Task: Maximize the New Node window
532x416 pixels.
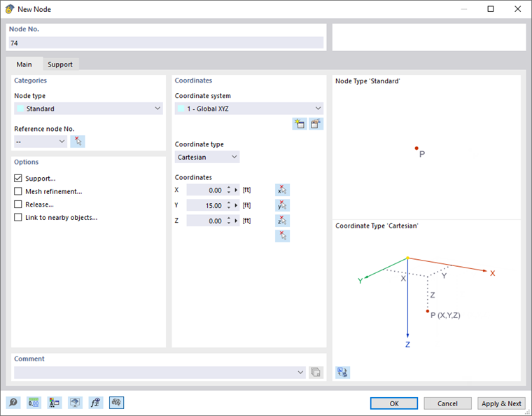Action: tap(491, 9)
